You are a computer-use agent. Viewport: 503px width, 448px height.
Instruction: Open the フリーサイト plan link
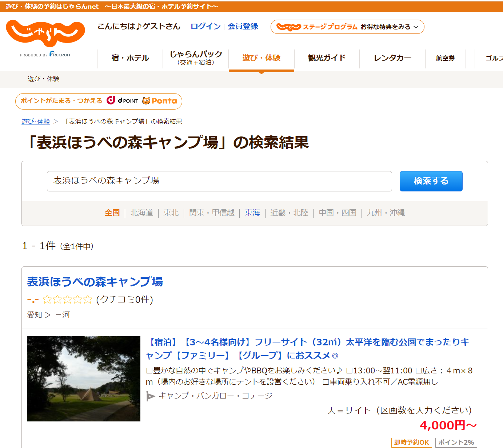[308, 349]
